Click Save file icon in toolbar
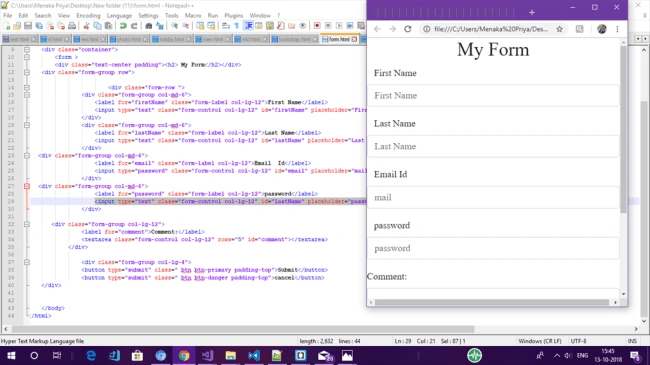The image size is (650, 365). tap(28, 26)
